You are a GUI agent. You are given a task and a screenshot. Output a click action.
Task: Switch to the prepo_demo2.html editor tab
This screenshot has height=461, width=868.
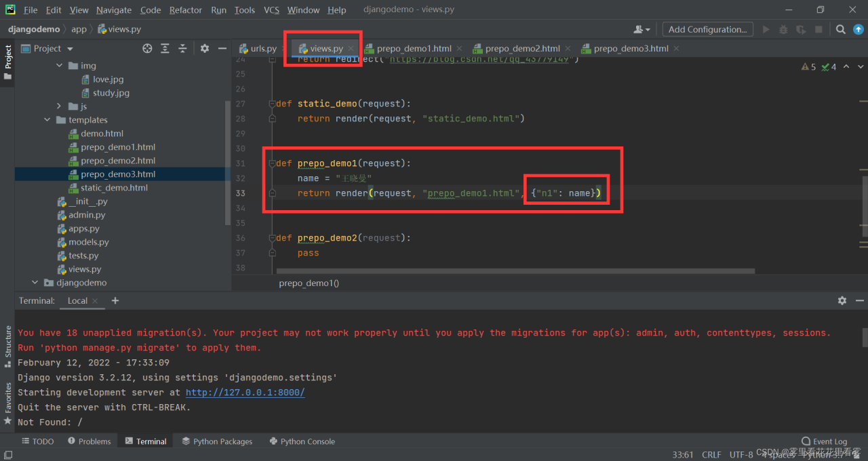[522, 48]
